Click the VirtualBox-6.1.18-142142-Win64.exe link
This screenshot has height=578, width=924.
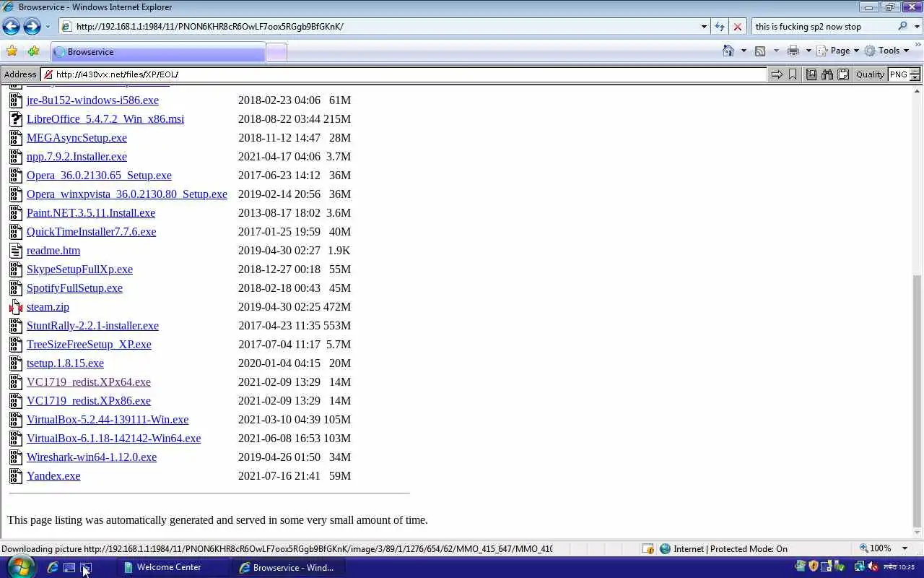tap(113, 439)
